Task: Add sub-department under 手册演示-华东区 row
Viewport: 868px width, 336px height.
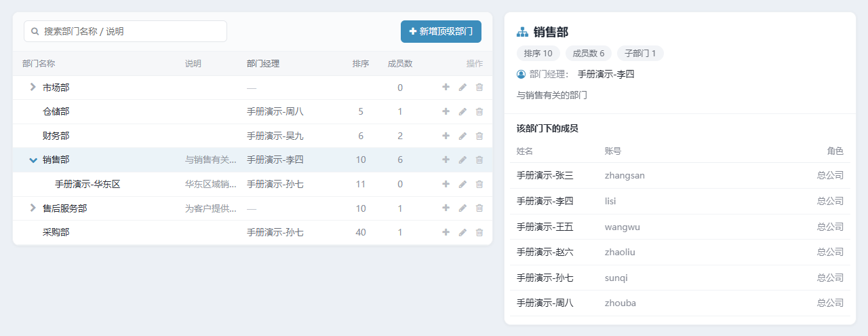Action: pyautogui.click(x=446, y=184)
